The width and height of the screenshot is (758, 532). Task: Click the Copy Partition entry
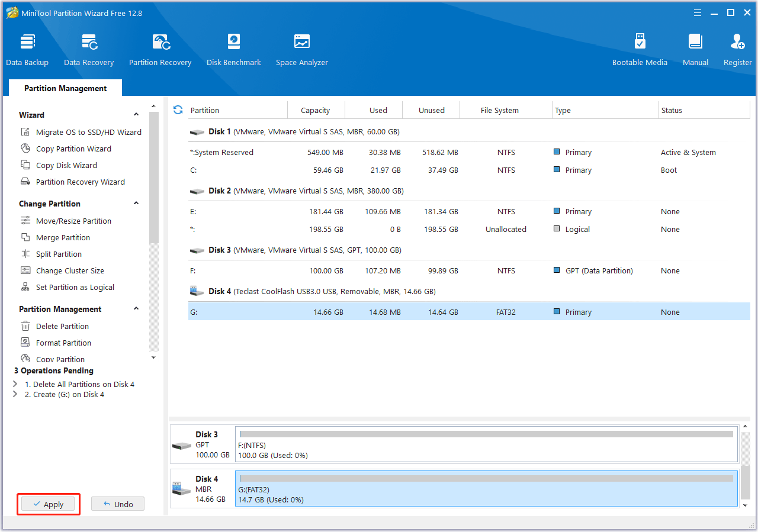(53, 359)
